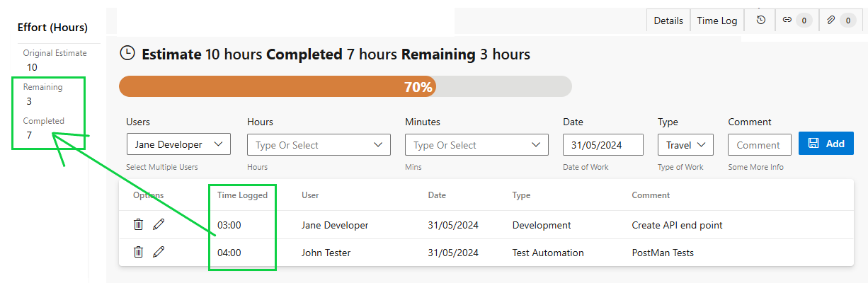868x283 pixels.
Task: Expand the Hours dropdown
Action: [x=319, y=145]
